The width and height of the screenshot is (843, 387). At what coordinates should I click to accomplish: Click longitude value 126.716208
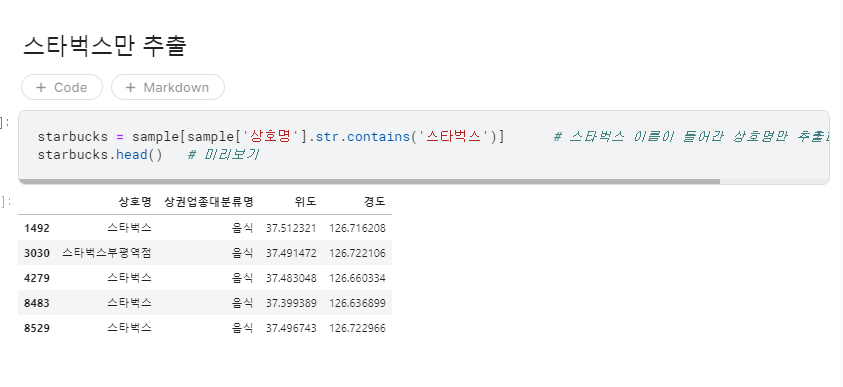[x=358, y=228]
